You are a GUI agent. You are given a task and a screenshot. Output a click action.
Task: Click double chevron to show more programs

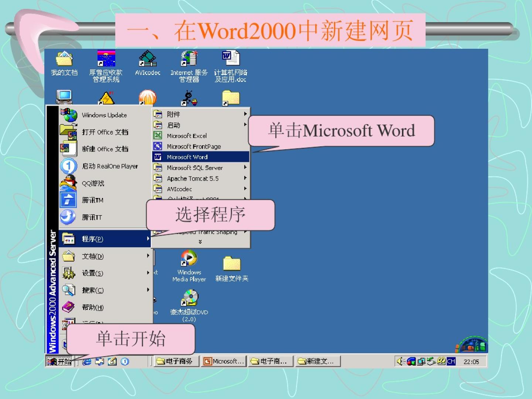[200, 242]
